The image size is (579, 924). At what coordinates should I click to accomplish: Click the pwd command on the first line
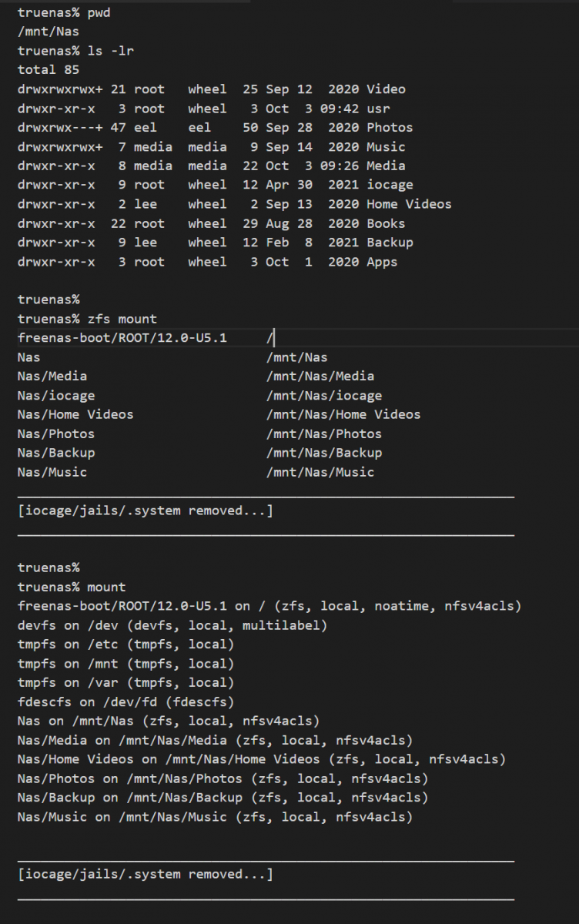pos(99,13)
